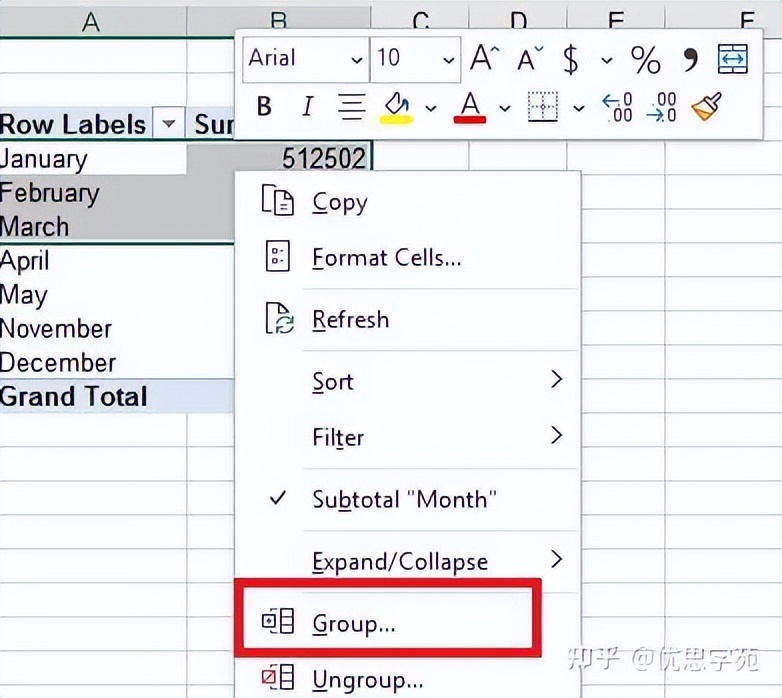The height and width of the screenshot is (698, 782).
Task: Click the Merge and Center icon
Action: pos(733,59)
